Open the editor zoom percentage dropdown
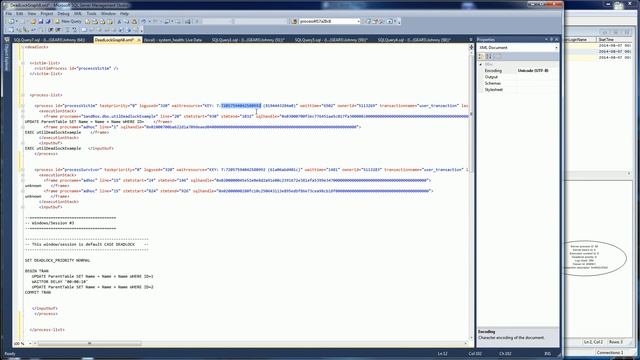 [x=29, y=344]
